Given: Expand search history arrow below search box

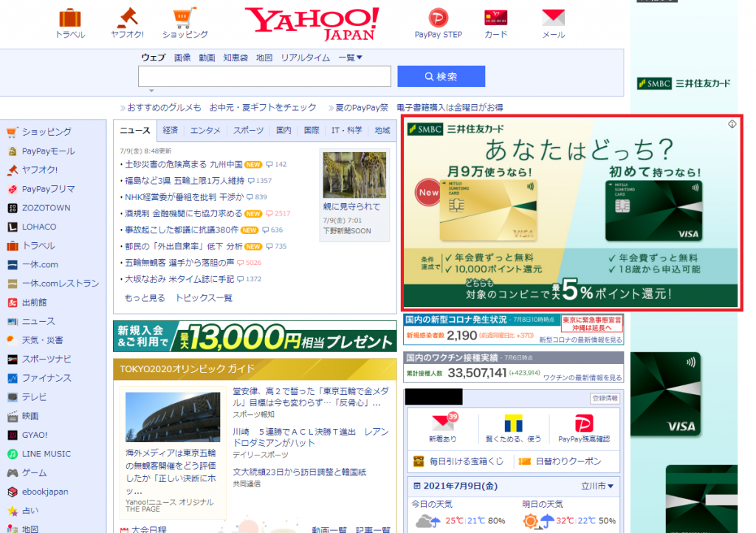Looking at the screenshot, I should (151, 91).
